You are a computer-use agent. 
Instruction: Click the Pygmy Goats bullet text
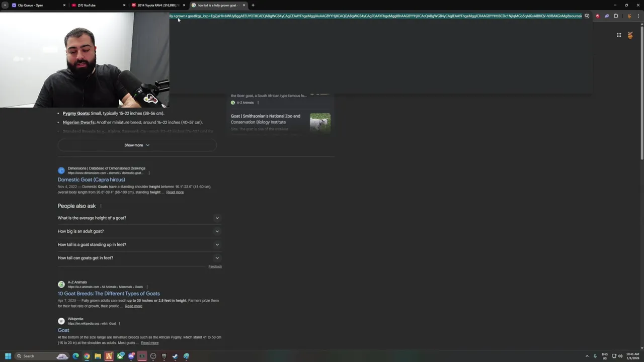114,114
